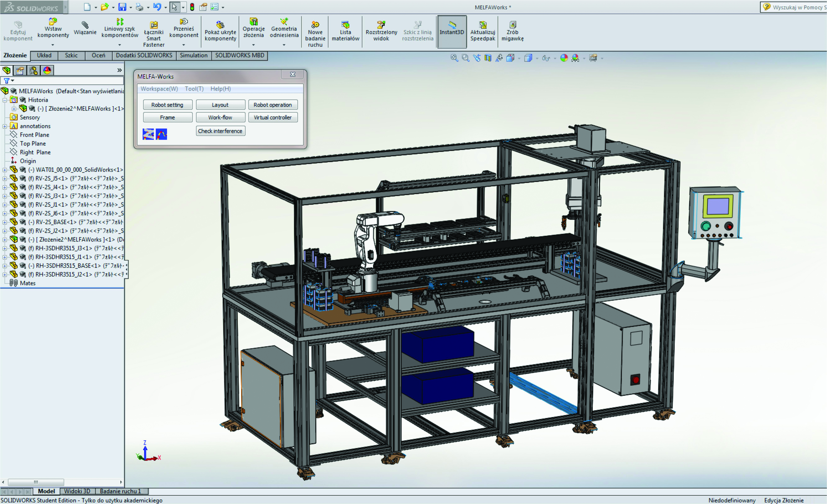This screenshot has width=827, height=504.
Task: Click the Undo icon
Action: (x=157, y=7)
